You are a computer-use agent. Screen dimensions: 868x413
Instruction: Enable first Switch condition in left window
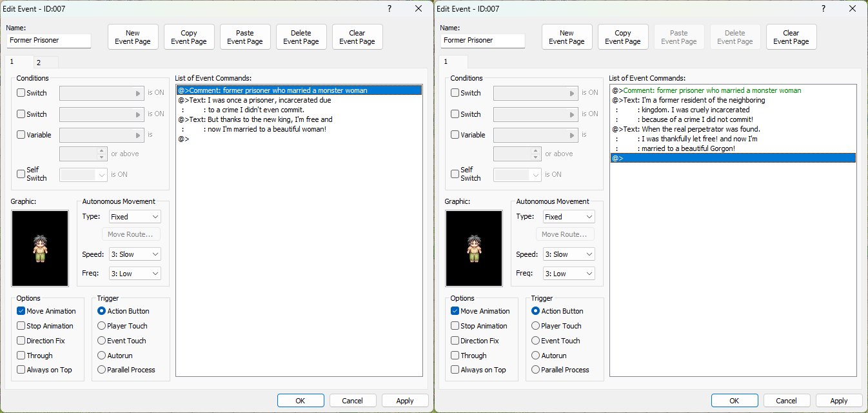[x=21, y=93]
